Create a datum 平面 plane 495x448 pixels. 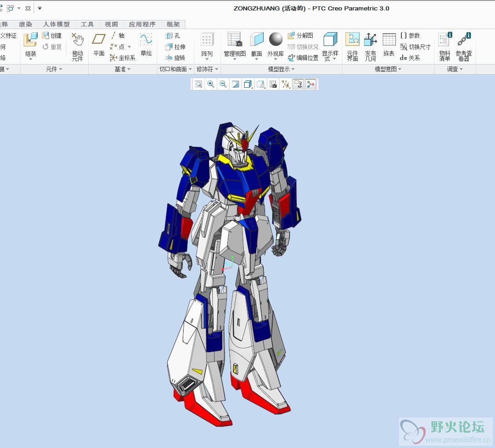click(x=99, y=45)
